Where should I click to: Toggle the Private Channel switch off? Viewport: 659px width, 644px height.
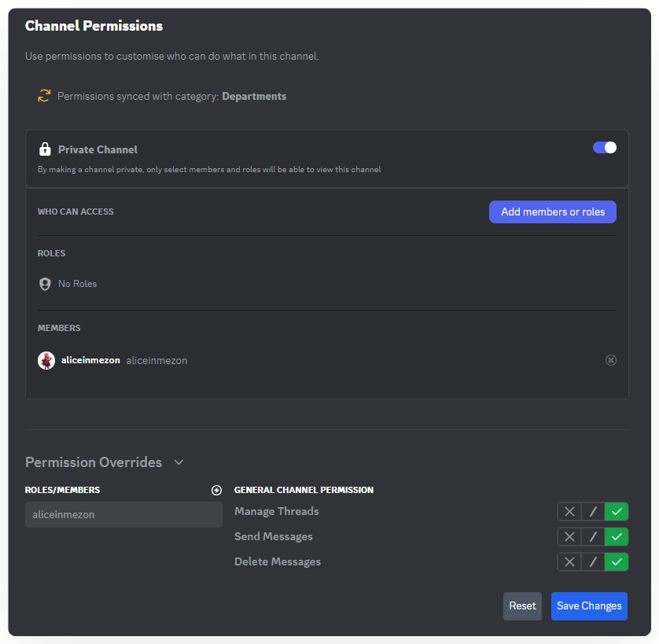pyautogui.click(x=605, y=148)
